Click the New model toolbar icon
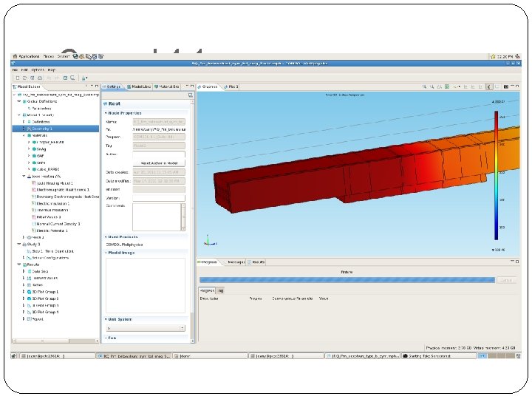Image resolution: width=532 pixels, height=399 pixels. click(x=17, y=78)
